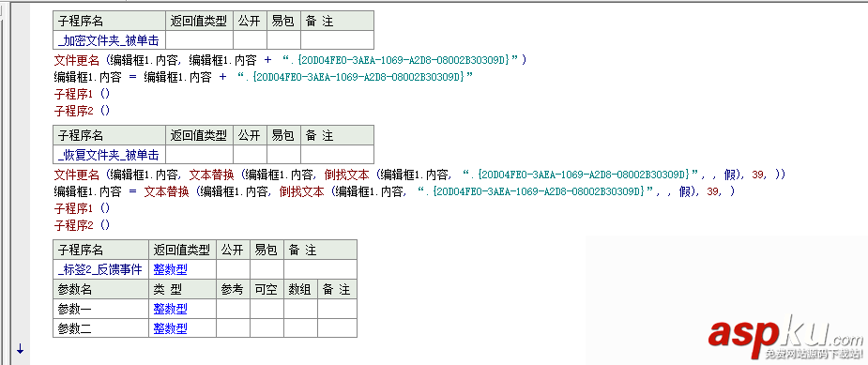
Task: Click 文件更名 in the _加密文件夹_被单击 code
Action: tap(76, 60)
